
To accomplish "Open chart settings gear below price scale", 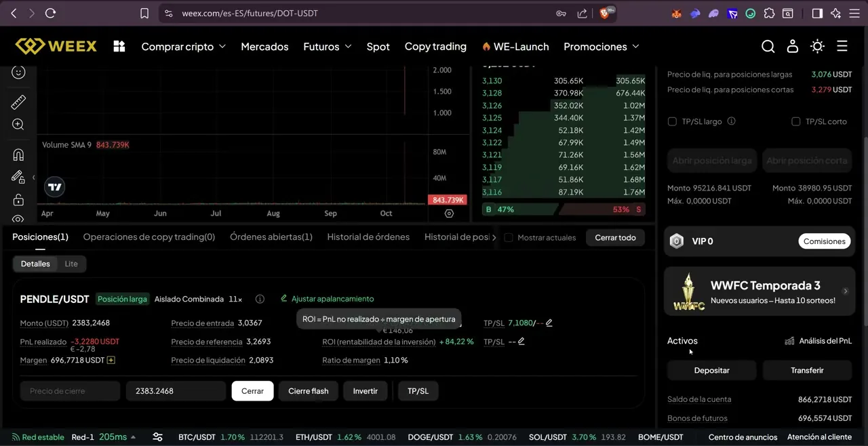I will coord(449,213).
